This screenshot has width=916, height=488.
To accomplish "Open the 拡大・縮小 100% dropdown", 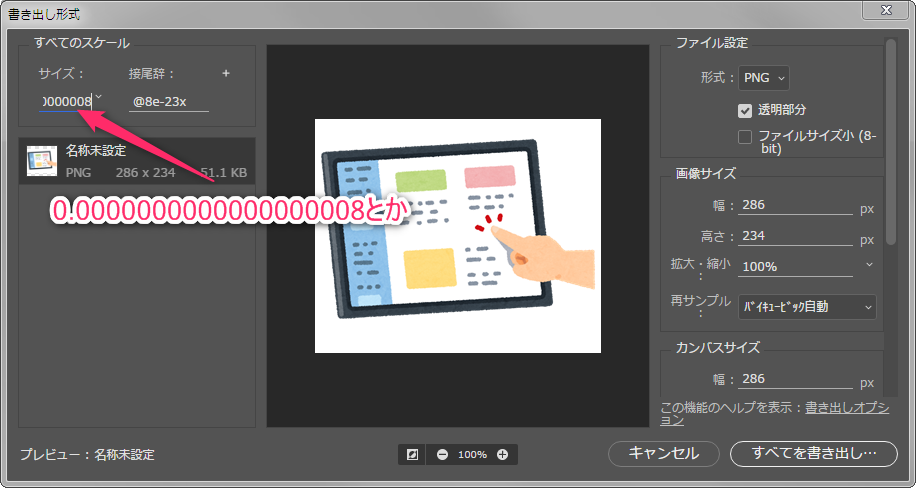I will [x=868, y=266].
